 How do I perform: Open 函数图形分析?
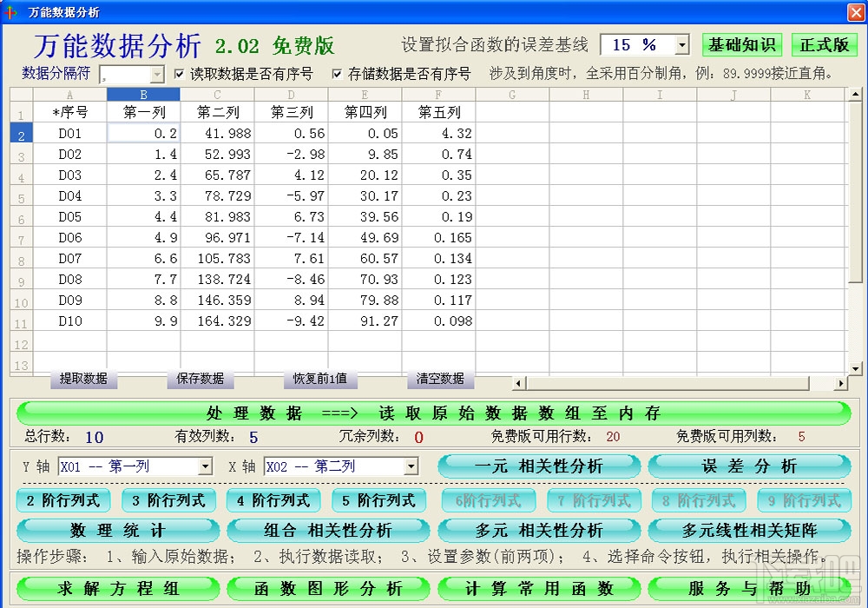328,589
